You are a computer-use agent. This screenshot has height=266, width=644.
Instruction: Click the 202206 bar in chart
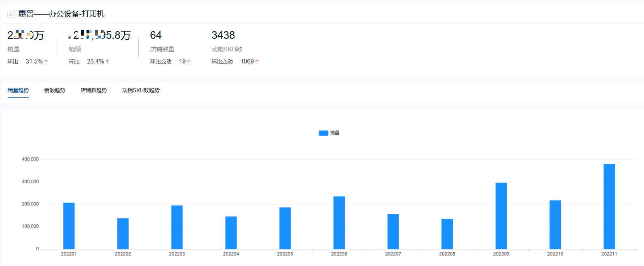(x=339, y=223)
